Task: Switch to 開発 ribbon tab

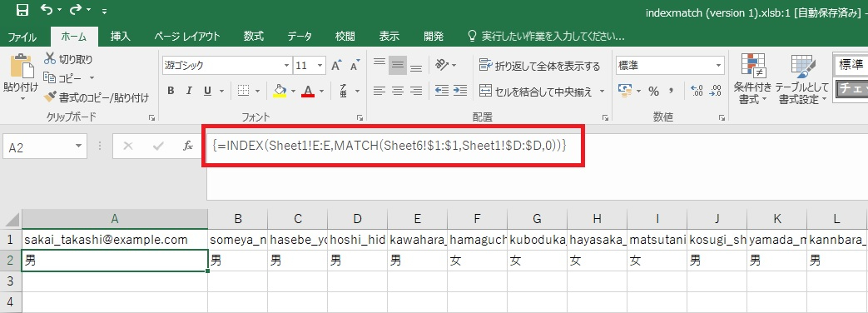Action: pos(434,37)
